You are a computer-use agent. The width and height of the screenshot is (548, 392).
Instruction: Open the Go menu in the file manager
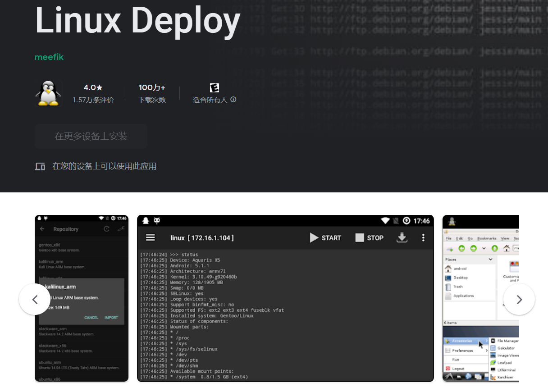tap(470, 238)
